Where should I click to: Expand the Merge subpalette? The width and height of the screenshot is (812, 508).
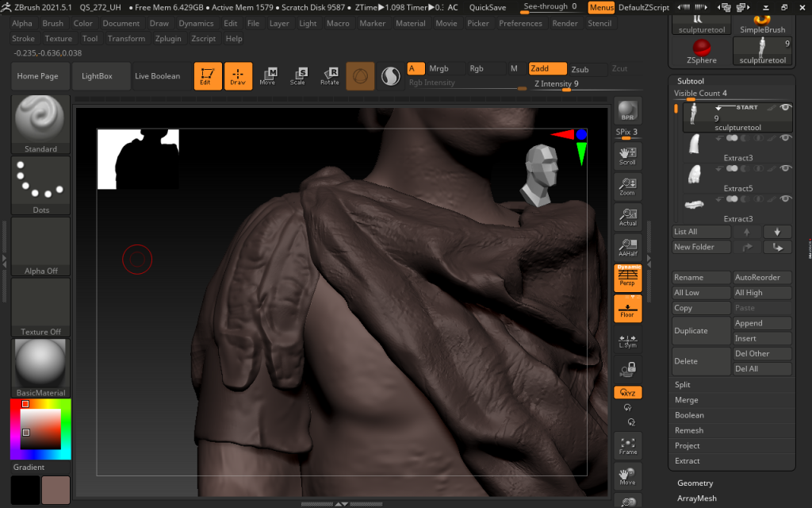(687, 400)
